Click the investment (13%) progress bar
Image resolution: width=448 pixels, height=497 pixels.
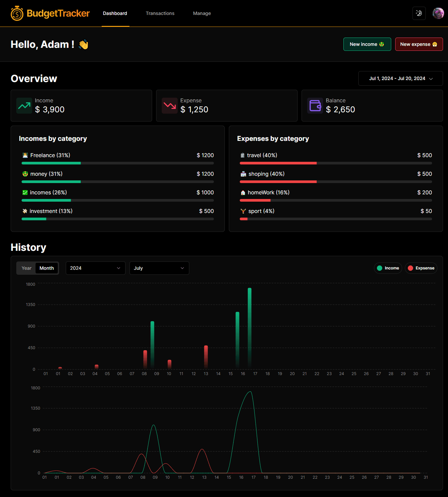tap(118, 219)
